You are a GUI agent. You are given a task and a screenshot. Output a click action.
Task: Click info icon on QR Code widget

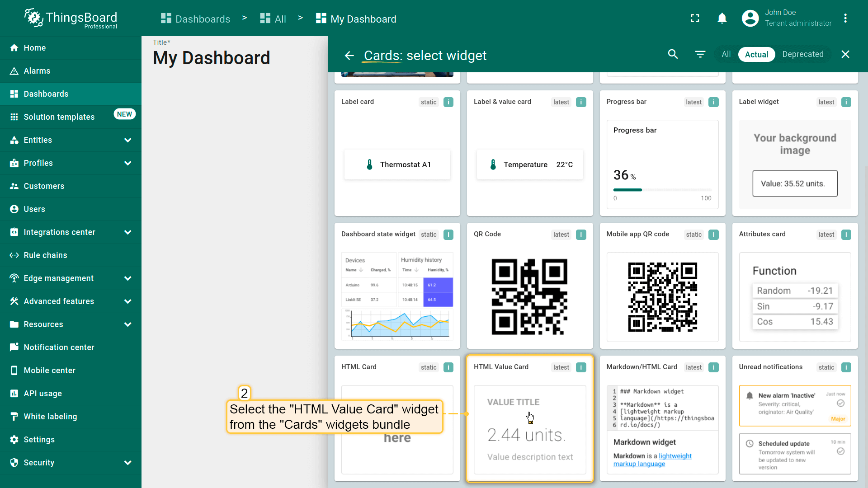pos(581,235)
